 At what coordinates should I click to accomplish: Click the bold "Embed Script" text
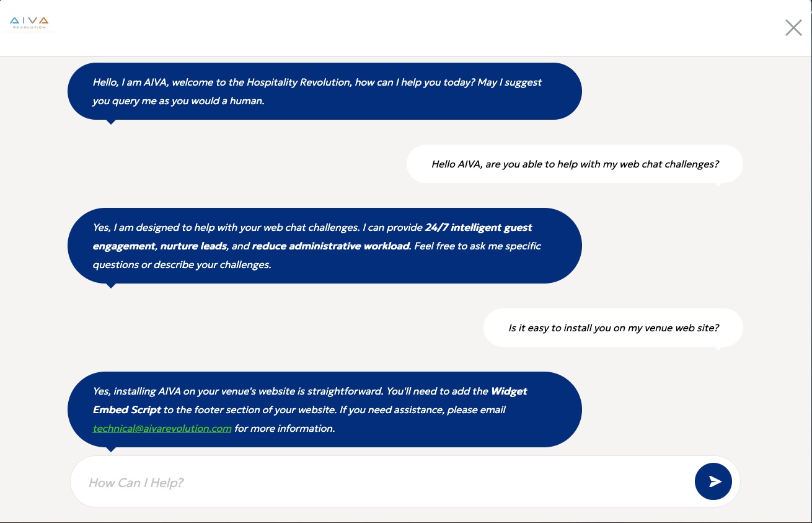click(127, 410)
